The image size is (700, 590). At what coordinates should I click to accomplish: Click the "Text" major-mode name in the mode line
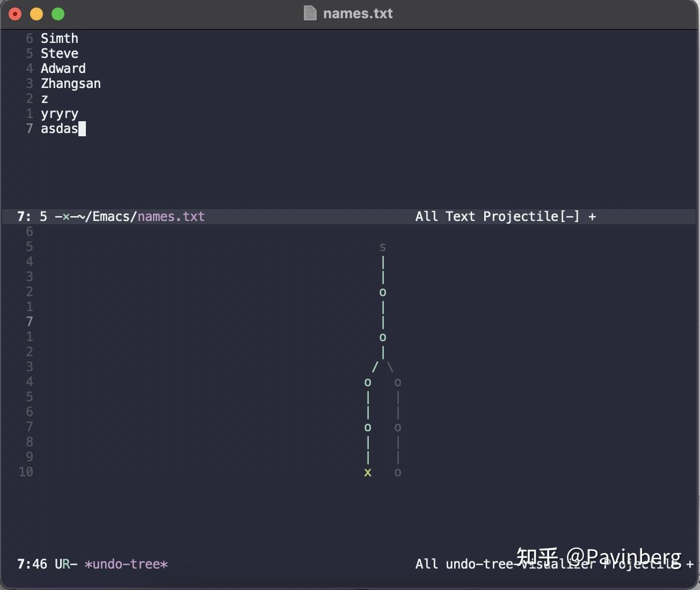pyautogui.click(x=460, y=216)
